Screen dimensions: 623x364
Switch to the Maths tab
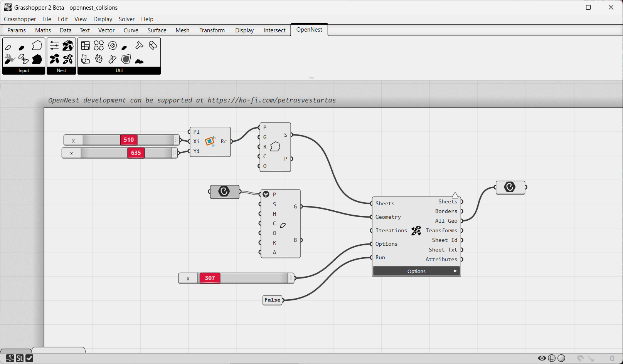click(x=43, y=30)
